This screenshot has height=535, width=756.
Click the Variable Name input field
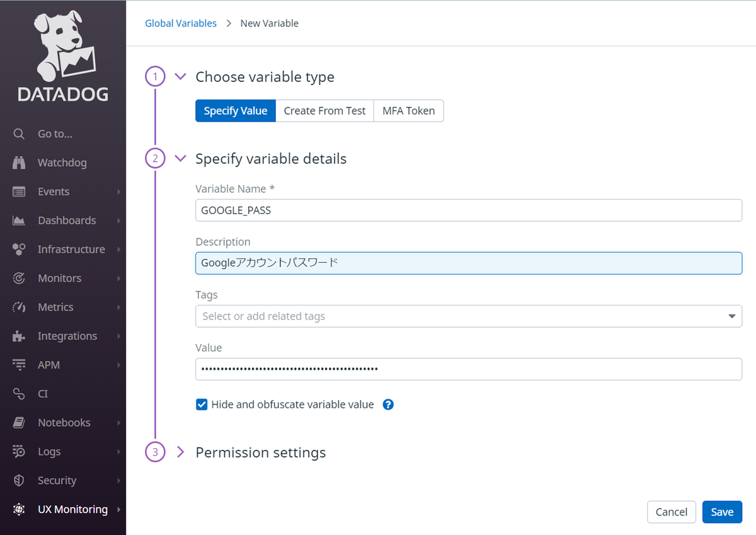[468, 210]
